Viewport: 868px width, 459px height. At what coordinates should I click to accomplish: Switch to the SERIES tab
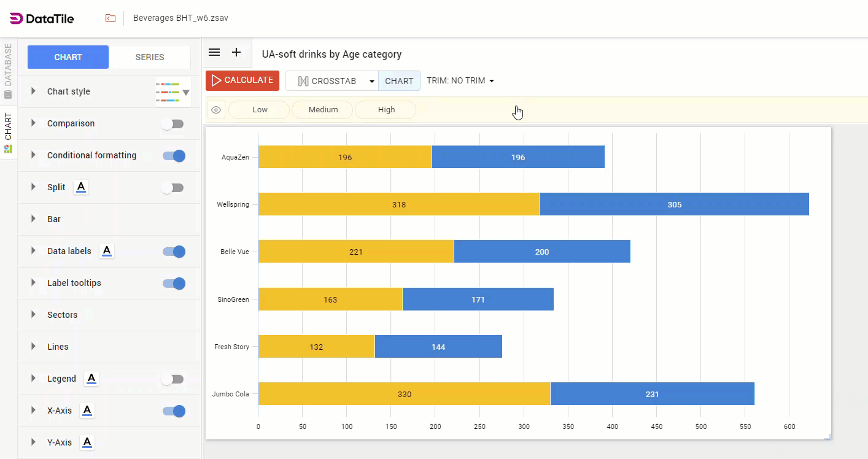click(x=150, y=56)
